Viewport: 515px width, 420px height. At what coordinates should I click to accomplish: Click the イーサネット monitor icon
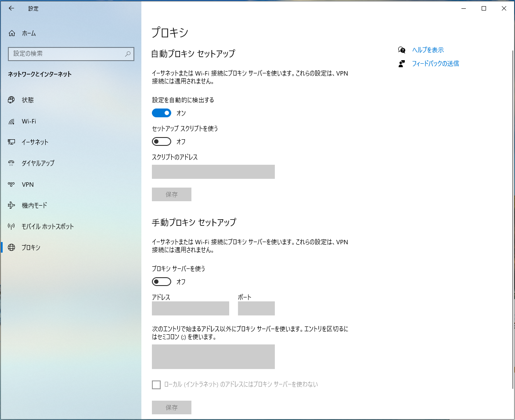coord(11,142)
